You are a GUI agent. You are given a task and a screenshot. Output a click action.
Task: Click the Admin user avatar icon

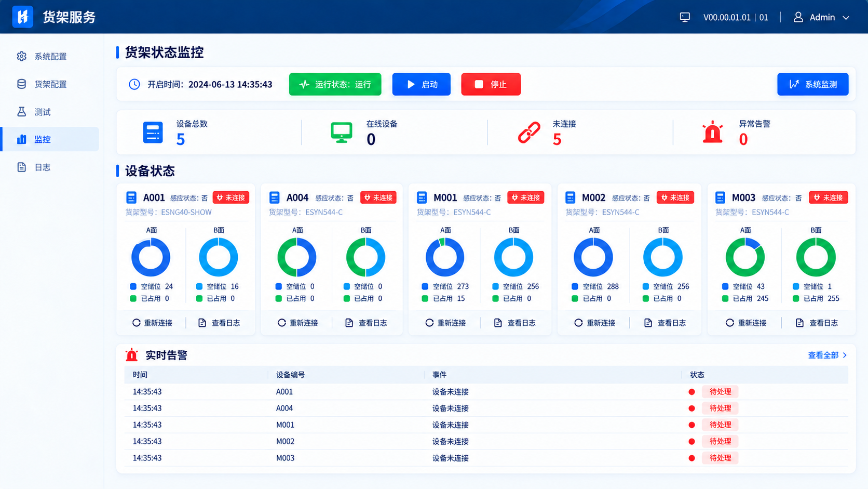coord(798,17)
